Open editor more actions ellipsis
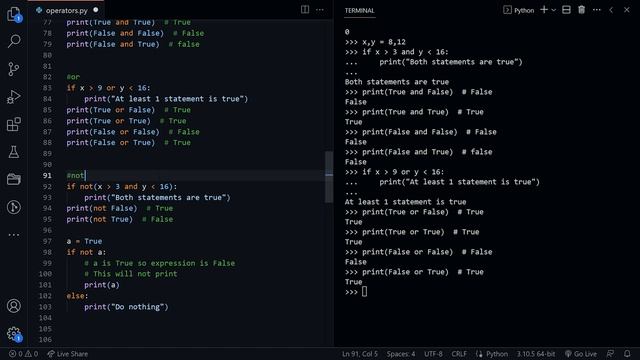 click(x=320, y=9)
